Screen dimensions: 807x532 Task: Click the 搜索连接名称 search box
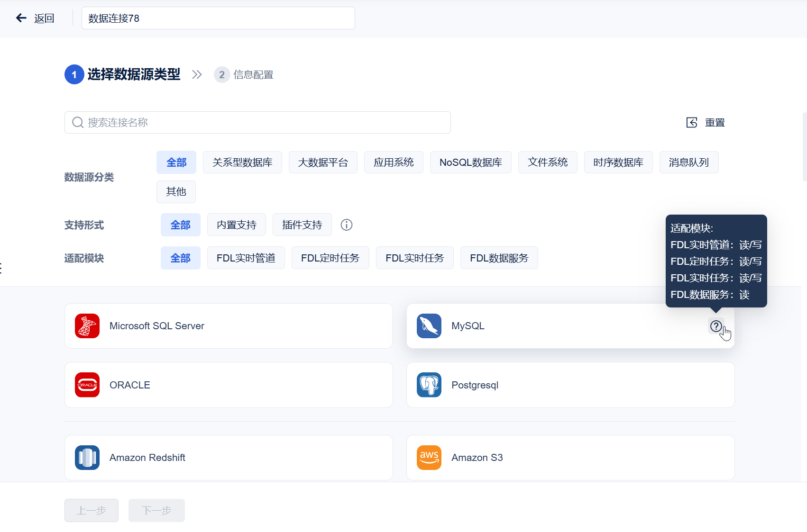point(257,123)
